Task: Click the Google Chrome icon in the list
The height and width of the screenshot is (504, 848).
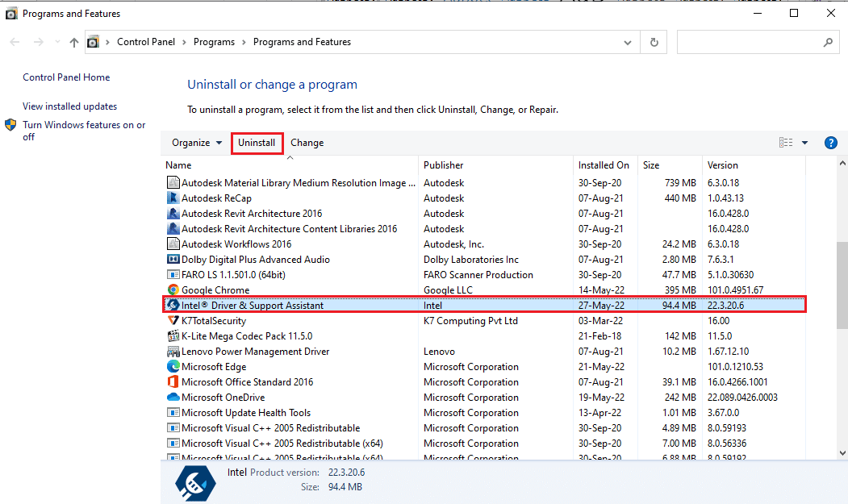Action: coord(173,289)
